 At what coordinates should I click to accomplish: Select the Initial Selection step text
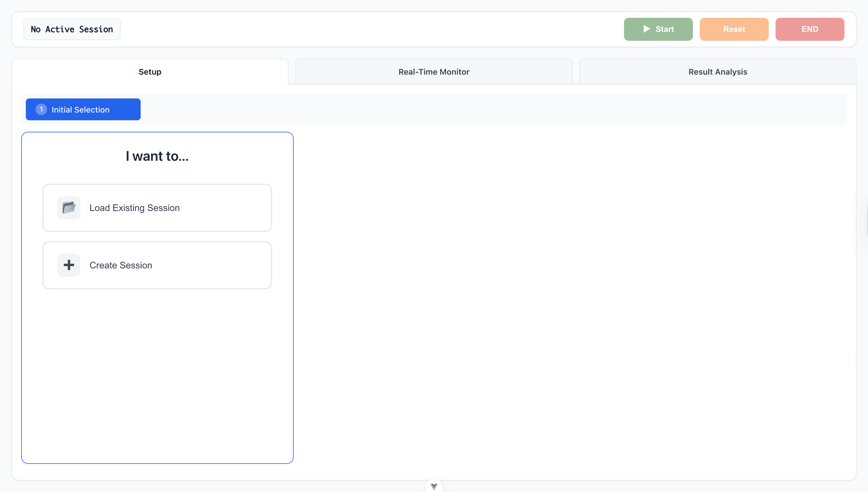point(80,110)
